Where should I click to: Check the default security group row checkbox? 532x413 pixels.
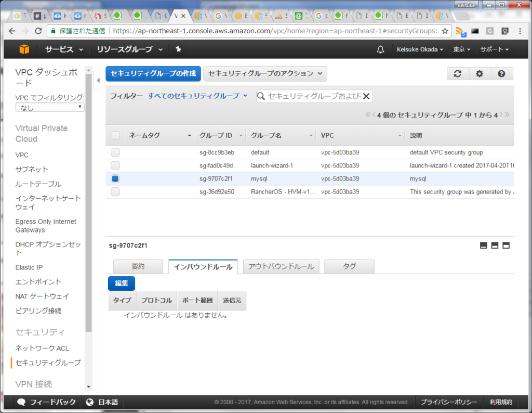(115, 152)
